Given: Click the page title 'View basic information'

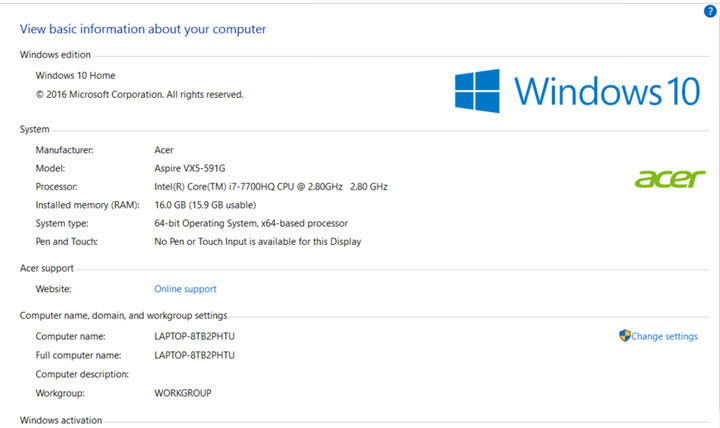Looking at the screenshot, I should point(143,29).
